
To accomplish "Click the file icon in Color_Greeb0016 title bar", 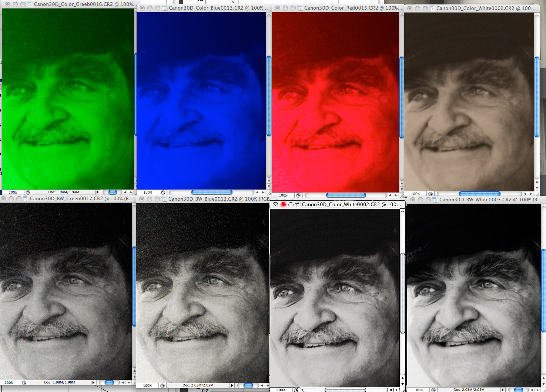I will (30, 4).
